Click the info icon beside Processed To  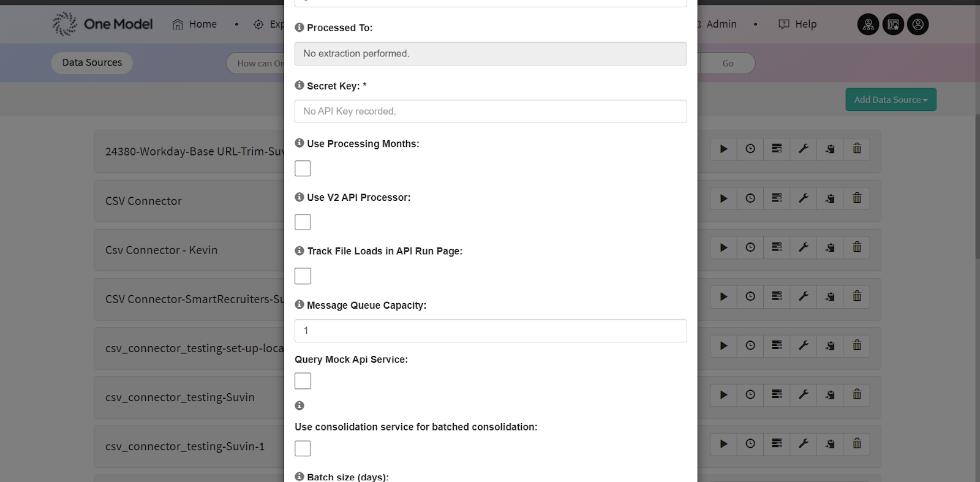coord(300,28)
